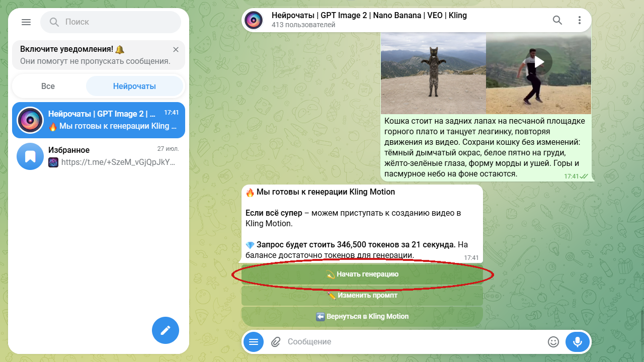Click the Кошка стоит на задних лапах caption

point(485,148)
